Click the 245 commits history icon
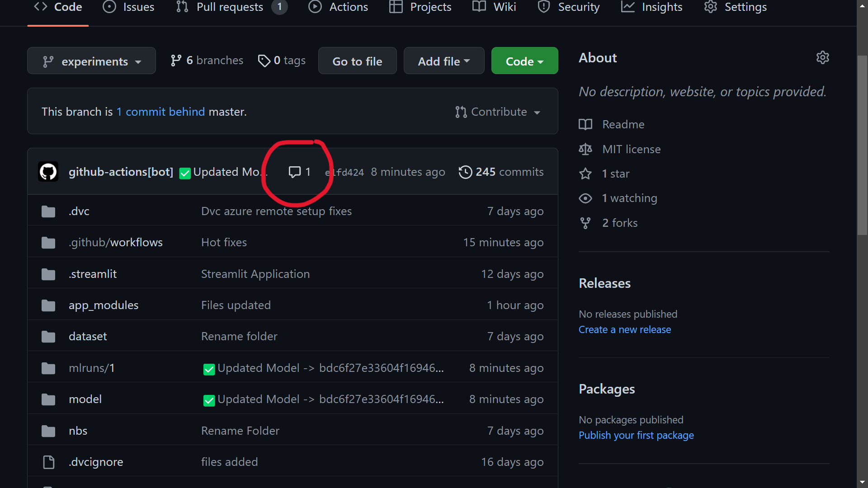Image resolution: width=868 pixels, height=488 pixels. (x=465, y=172)
